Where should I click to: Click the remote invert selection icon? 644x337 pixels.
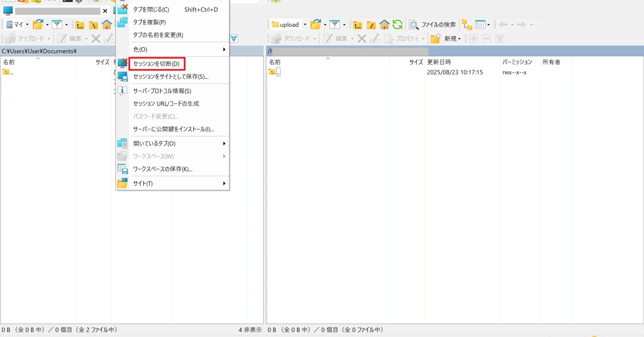coord(500,39)
